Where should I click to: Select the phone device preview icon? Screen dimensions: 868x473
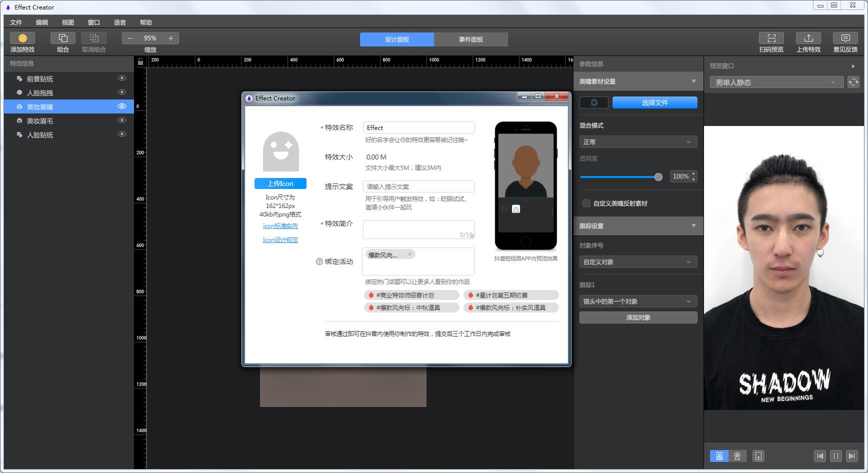[x=758, y=456]
